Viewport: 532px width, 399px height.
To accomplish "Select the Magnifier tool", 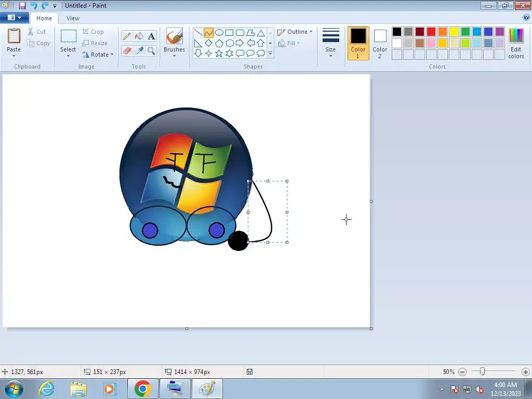I will pyautogui.click(x=151, y=51).
